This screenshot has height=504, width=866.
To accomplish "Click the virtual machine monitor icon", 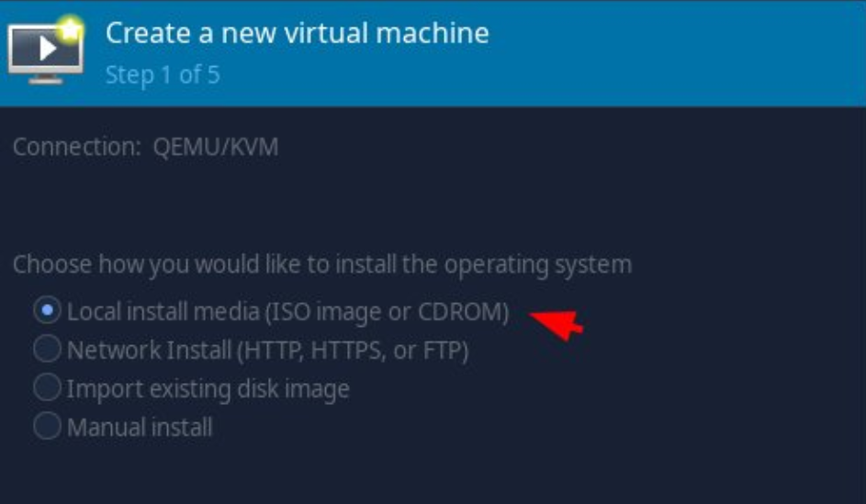I will click(x=46, y=50).
